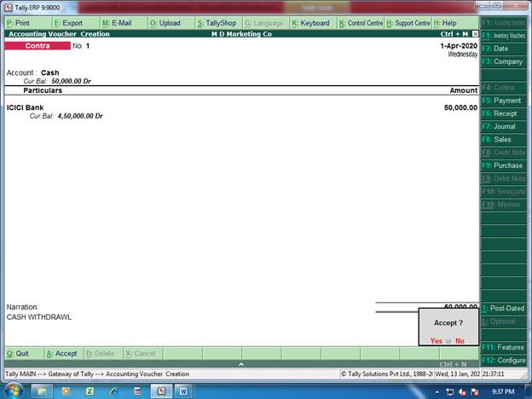Select F8 Sales voucher

pos(504,140)
